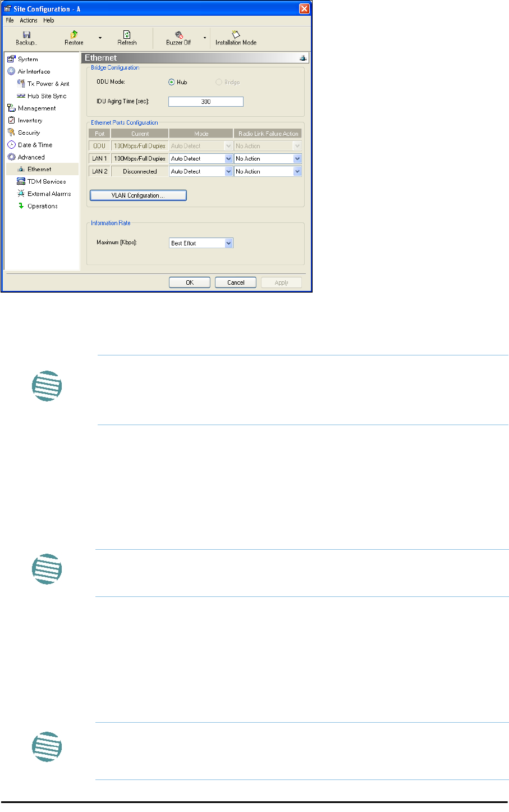Select Inventory in the sidebar
Screen dimensions: 509x812
pyautogui.click(x=30, y=120)
